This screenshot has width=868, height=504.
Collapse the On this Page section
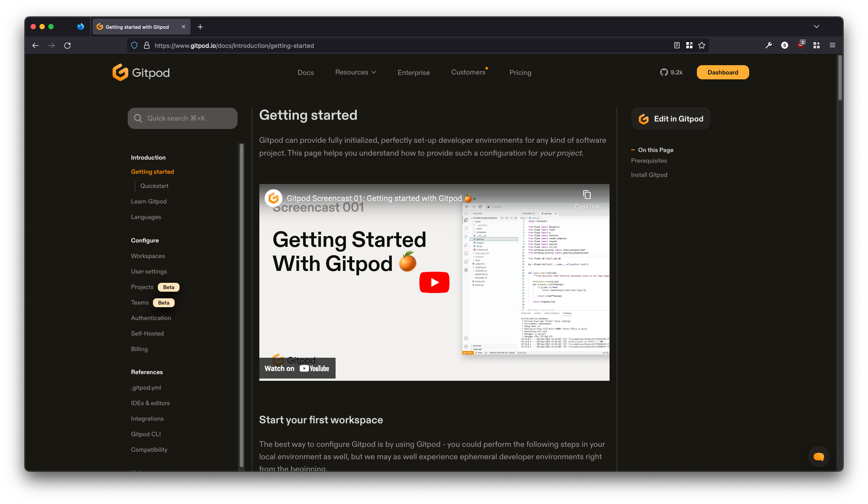[633, 150]
